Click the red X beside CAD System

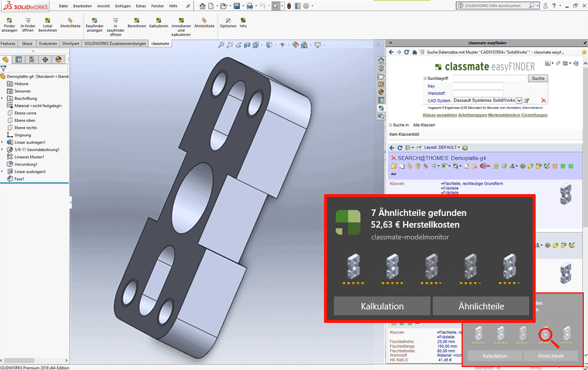(x=543, y=101)
